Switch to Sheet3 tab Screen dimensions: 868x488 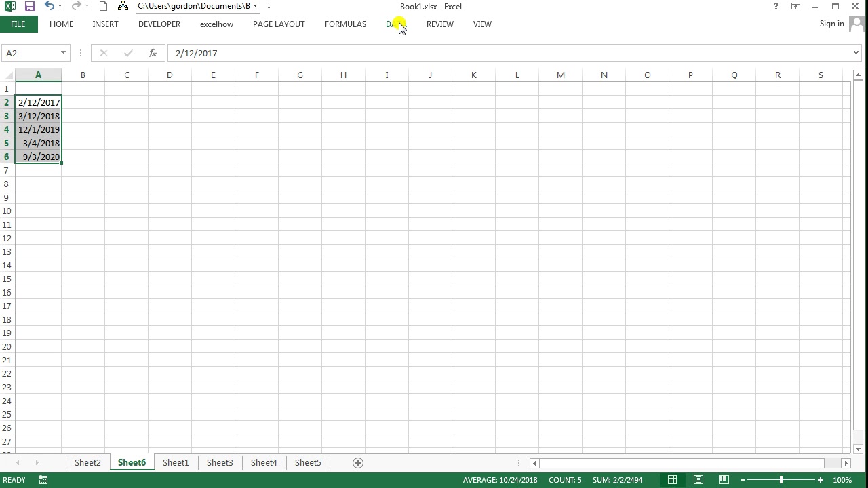(220, 462)
